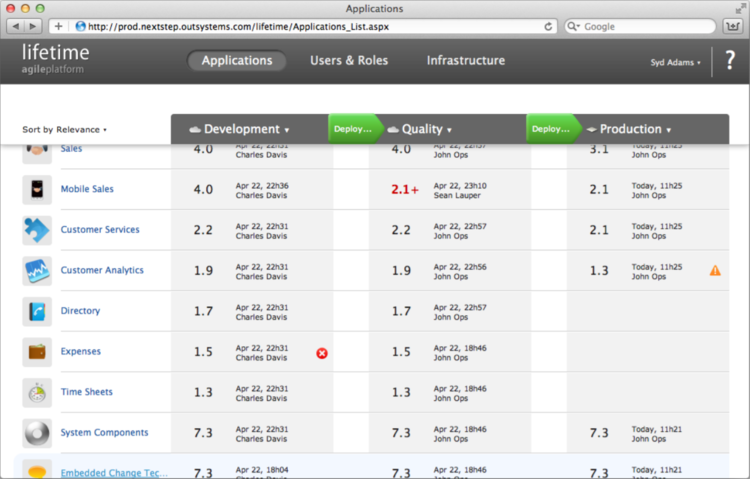750x479 pixels.
Task: Click the System Components disc icon
Action: click(37, 434)
